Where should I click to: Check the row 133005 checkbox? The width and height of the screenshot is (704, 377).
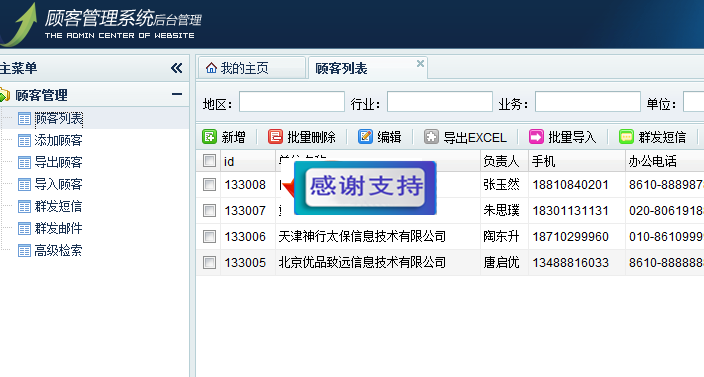click(209, 263)
